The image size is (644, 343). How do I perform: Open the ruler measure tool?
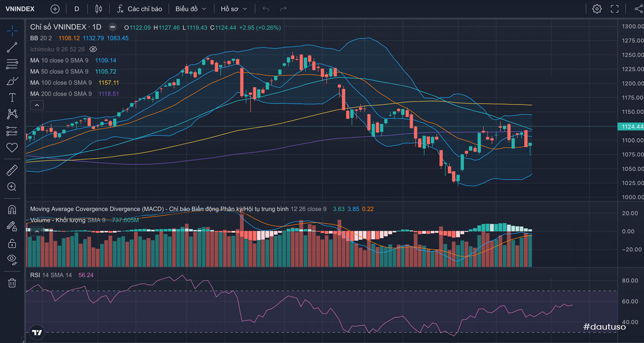click(x=12, y=171)
